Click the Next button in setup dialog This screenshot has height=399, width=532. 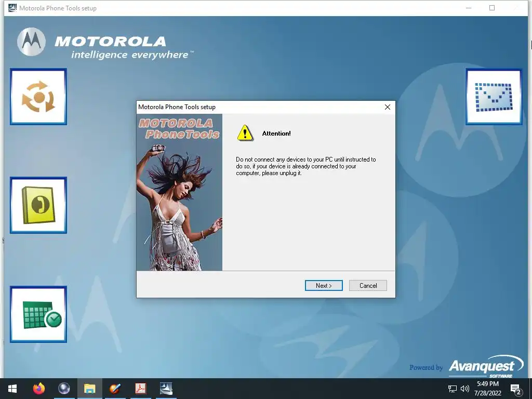tap(324, 285)
